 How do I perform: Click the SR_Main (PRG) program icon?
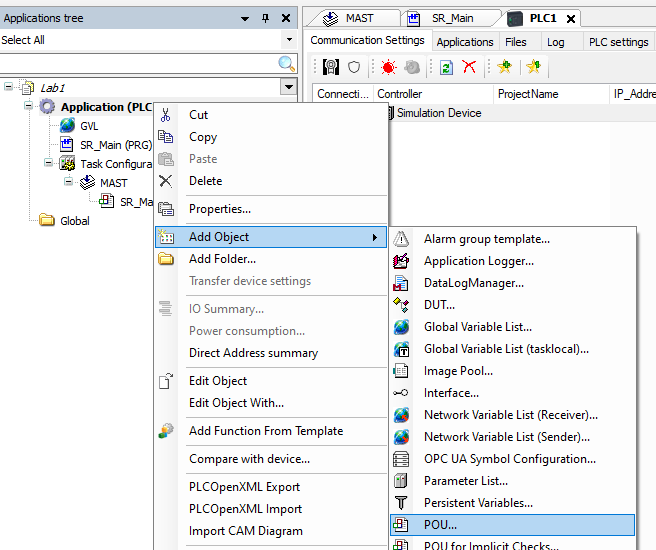pos(67,145)
